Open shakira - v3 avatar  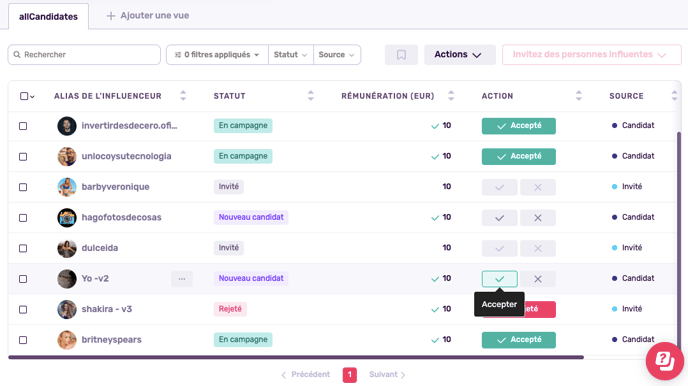67,309
